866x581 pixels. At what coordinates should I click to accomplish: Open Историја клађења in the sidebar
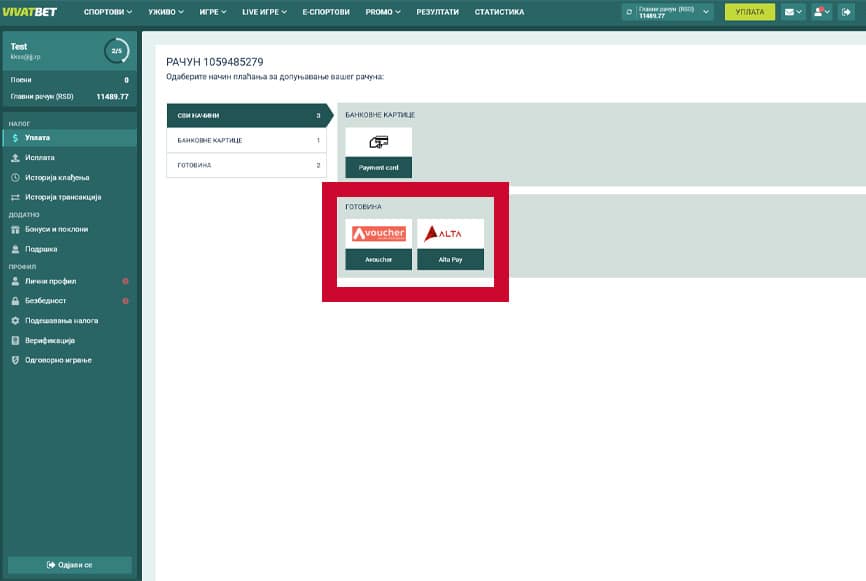(63, 177)
